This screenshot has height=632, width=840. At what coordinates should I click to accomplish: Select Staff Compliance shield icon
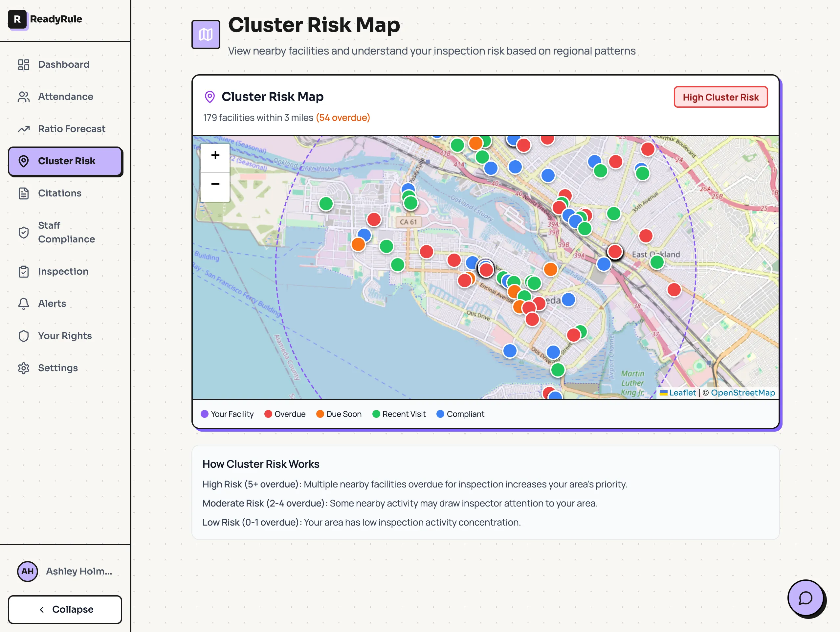(24, 232)
